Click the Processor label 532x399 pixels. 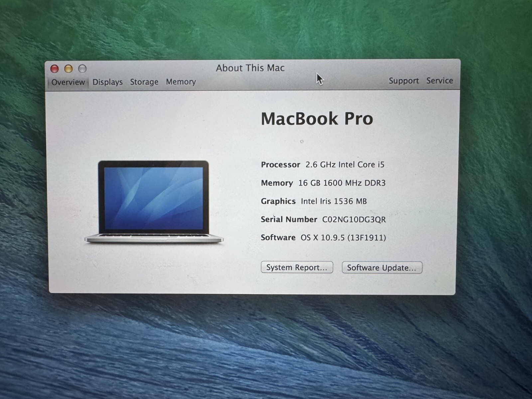(280, 165)
